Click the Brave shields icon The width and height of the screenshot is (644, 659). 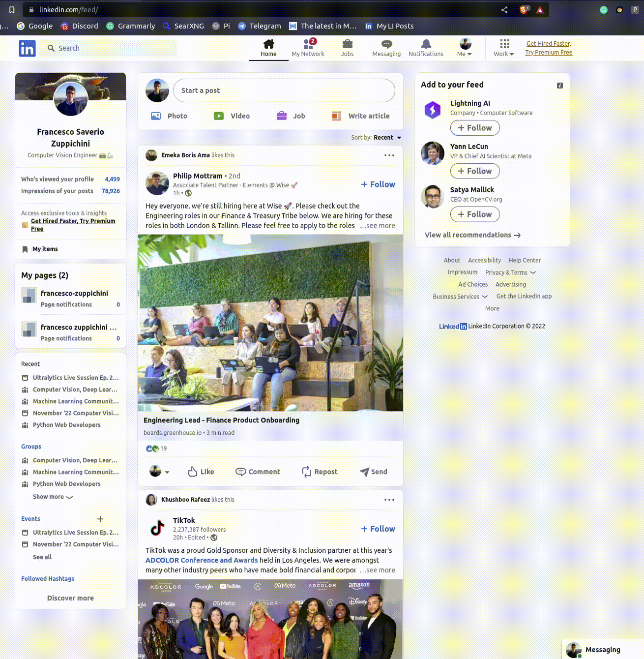pos(524,9)
